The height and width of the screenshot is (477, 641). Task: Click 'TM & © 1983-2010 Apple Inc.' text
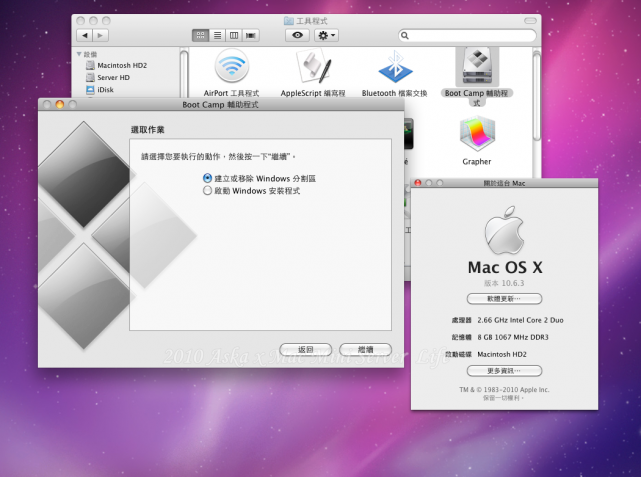click(504, 390)
